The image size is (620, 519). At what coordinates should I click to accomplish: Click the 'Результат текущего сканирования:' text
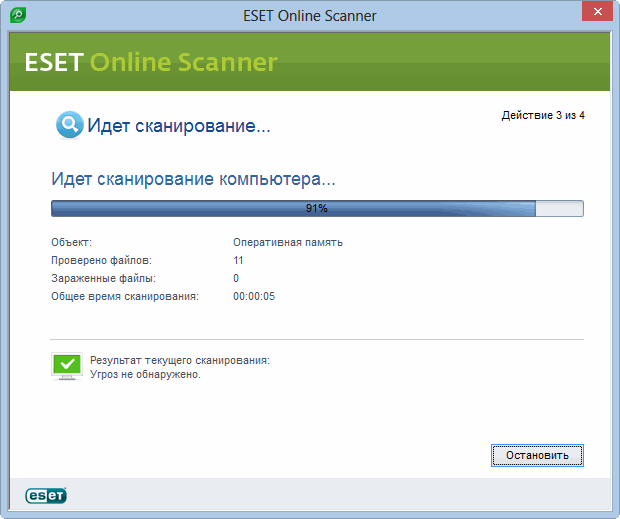click(x=180, y=360)
